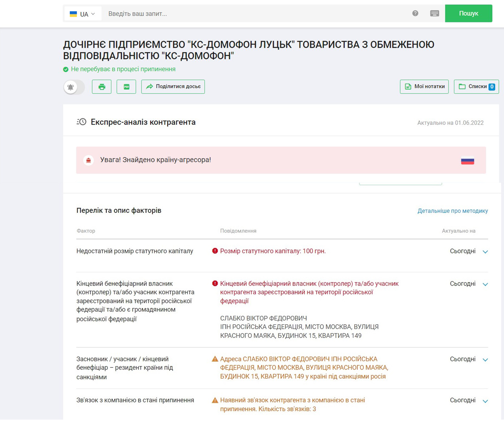
Task: Expand the statutory capital factor row
Action: [x=485, y=252]
